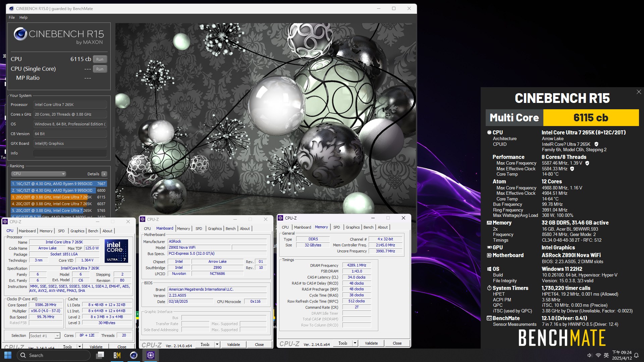Image resolution: width=644 pixels, height=362 pixels.
Task: Open the Start menu Windows icon
Action: [8, 355]
